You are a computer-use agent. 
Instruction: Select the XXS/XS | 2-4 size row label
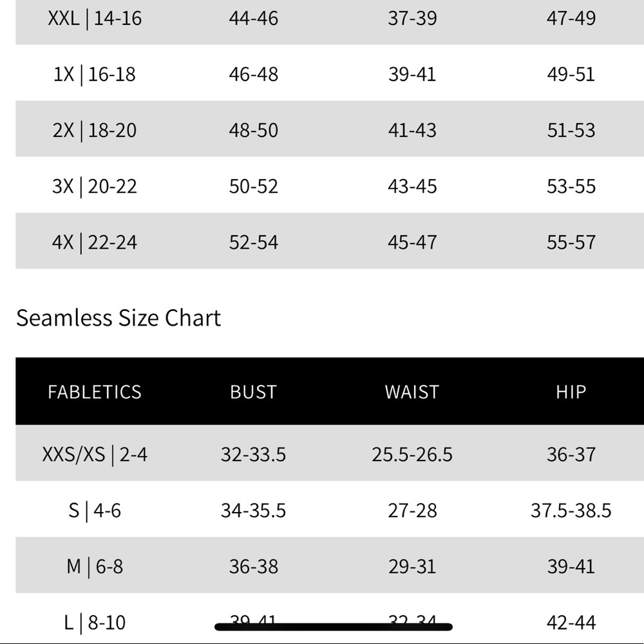pyautogui.click(x=95, y=455)
